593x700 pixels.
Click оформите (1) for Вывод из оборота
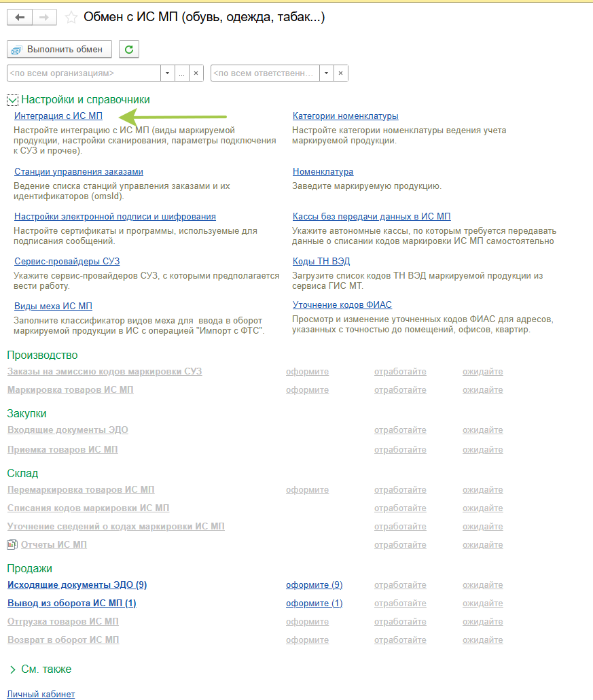(314, 603)
